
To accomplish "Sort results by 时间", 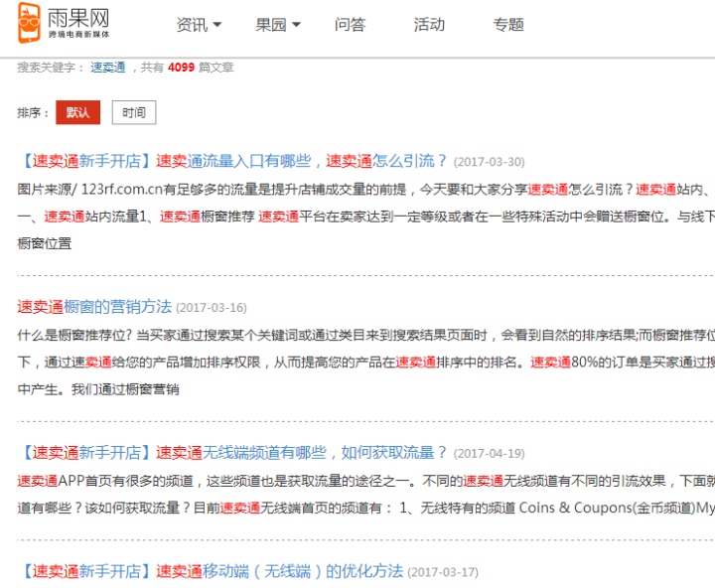I will click(133, 112).
